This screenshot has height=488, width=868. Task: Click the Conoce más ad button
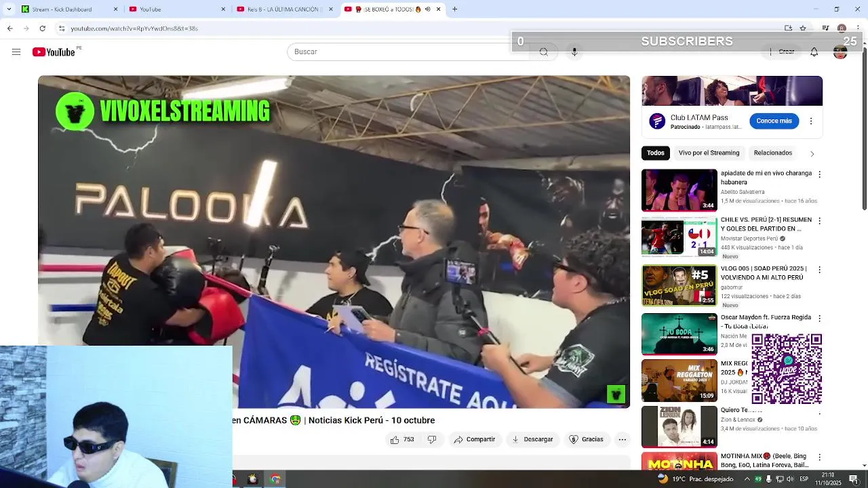[774, 121]
